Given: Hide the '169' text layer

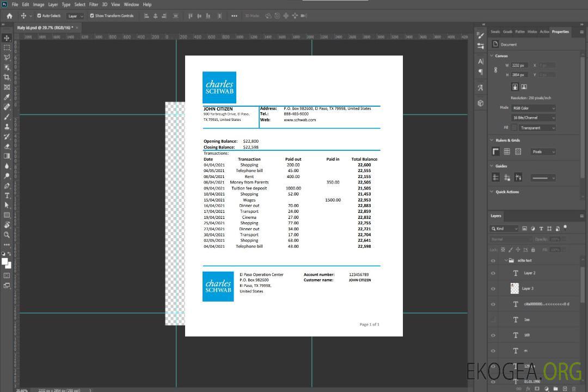Looking at the screenshot, I should point(493,335).
